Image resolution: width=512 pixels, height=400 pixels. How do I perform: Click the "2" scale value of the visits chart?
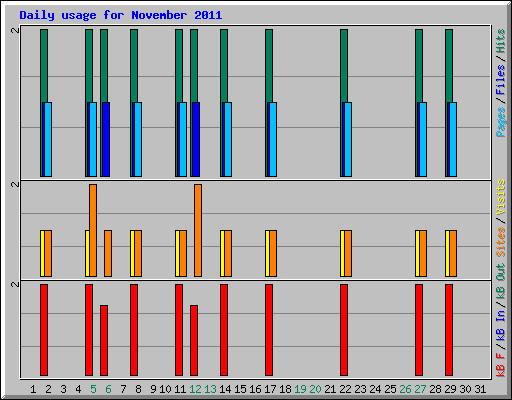click(15, 184)
